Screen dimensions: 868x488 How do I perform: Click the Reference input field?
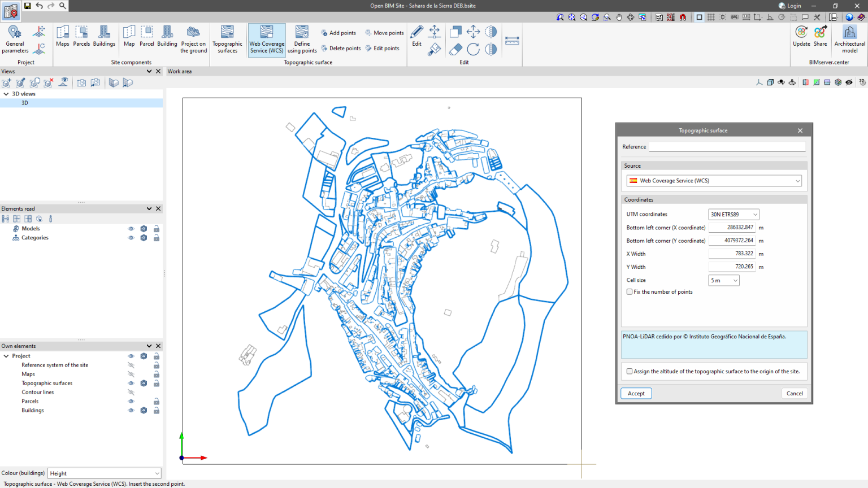(727, 146)
